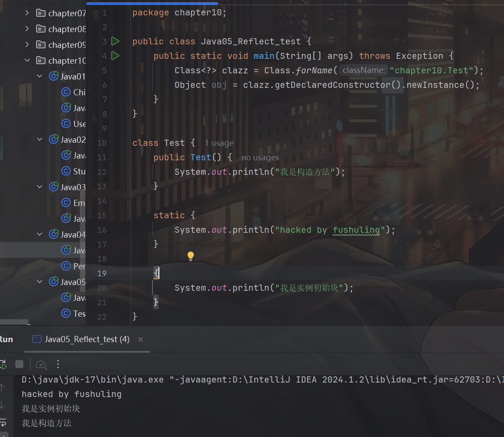The height and width of the screenshot is (437, 504).
Task: Collapse the Java05 file node
Action: (40, 282)
